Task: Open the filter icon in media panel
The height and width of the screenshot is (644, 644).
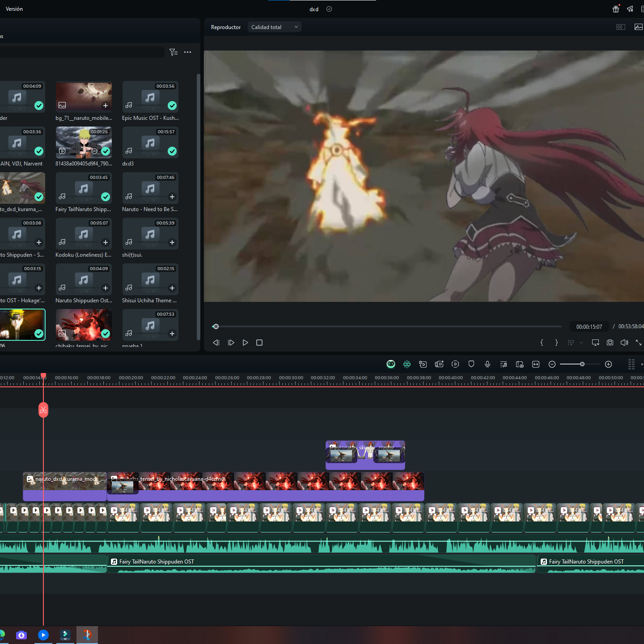Action: [x=174, y=52]
